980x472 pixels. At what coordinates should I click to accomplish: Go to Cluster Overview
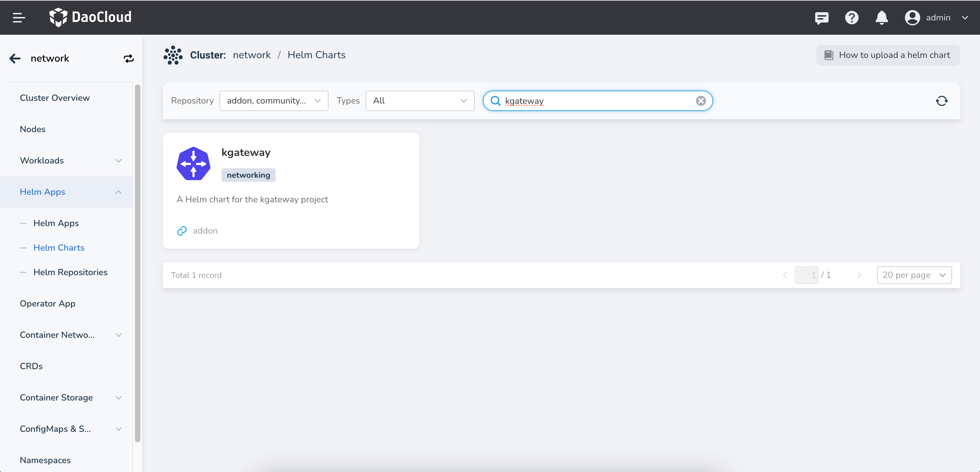coord(55,98)
